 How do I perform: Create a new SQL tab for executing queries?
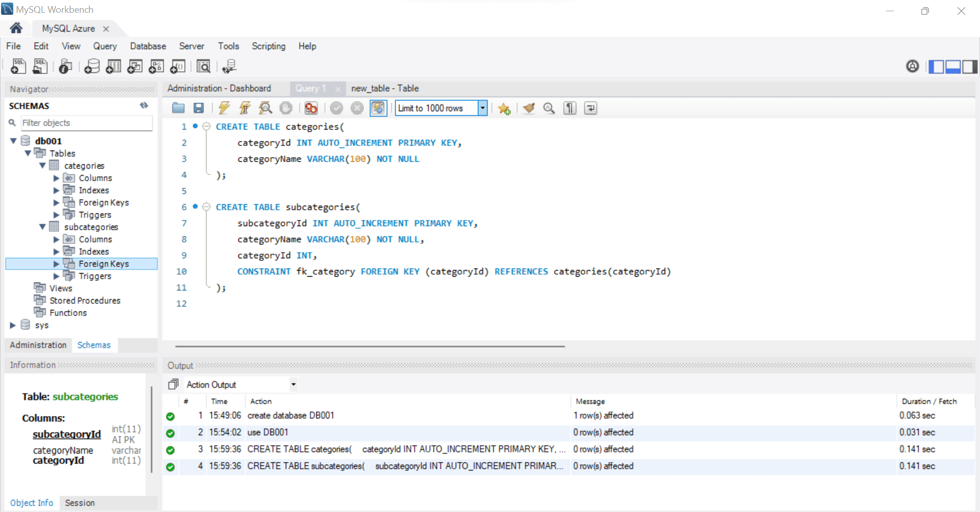(18, 66)
